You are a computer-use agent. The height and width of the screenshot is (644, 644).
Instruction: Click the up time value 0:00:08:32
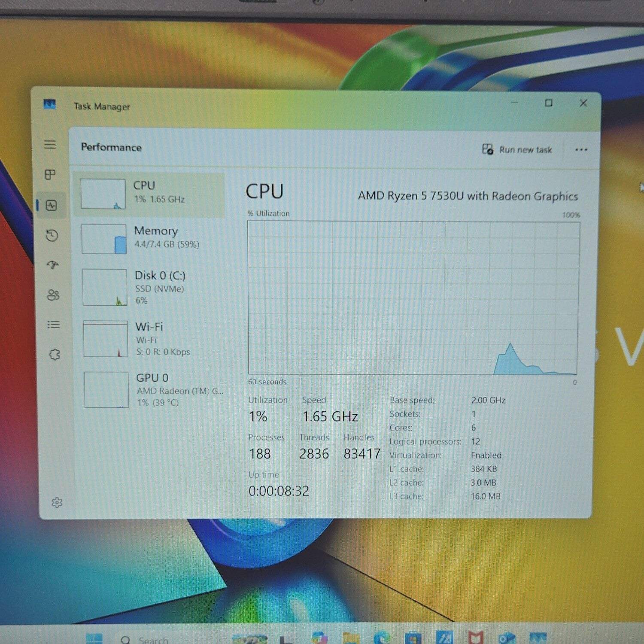click(x=279, y=491)
